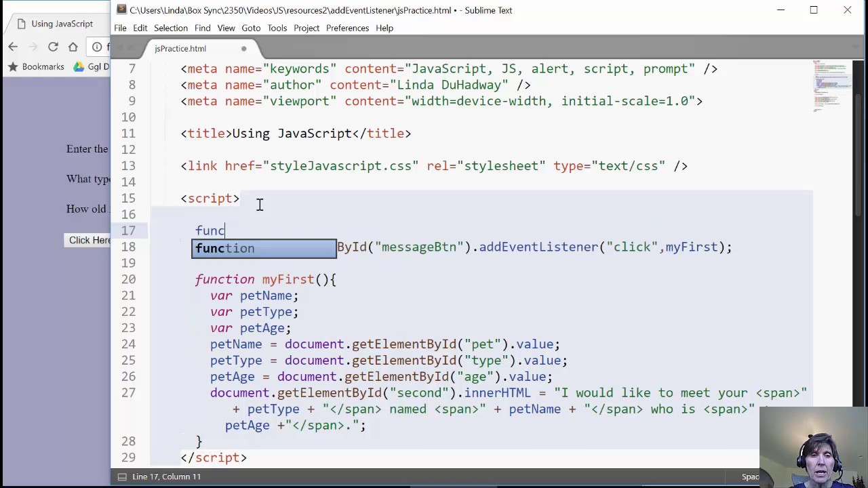Open the Ggl Drive bookmark in browser
Image resolution: width=868 pixels, height=488 pixels.
(92, 66)
